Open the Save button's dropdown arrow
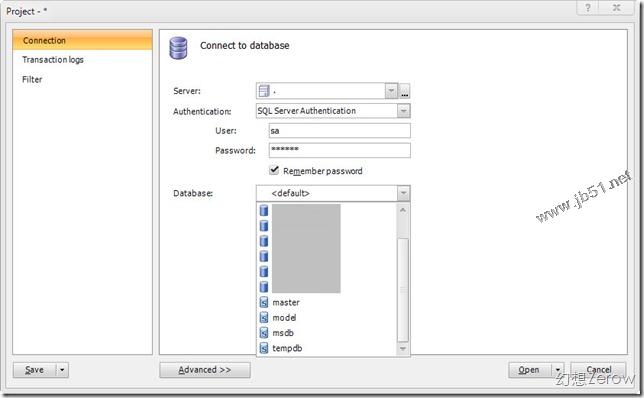644x398 pixels. pyautogui.click(x=62, y=370)
